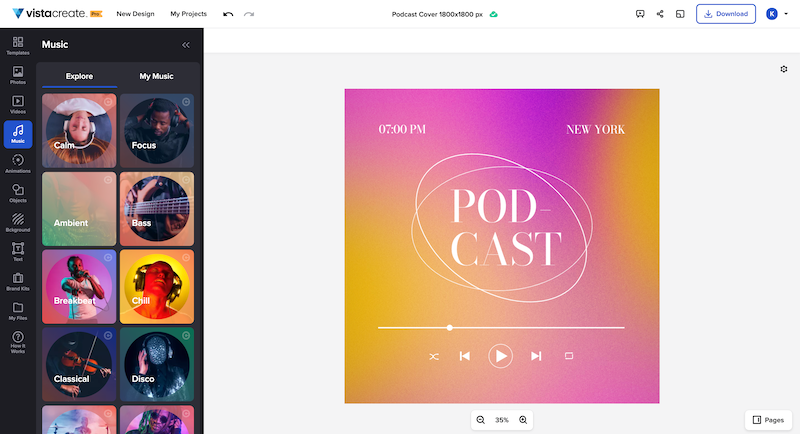Open the Animations sidebar panel
The width and height of the screenshot is (800, 434).
coord(18,163)
